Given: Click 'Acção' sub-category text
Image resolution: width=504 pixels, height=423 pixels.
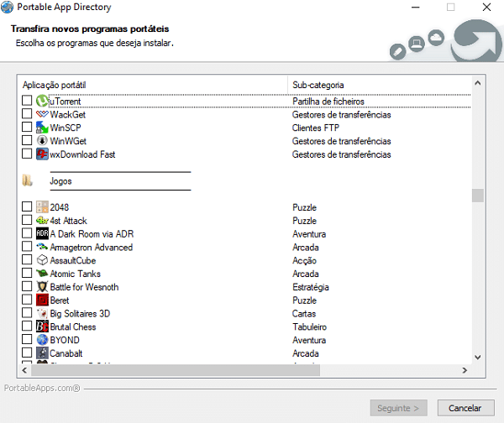Looking at the screenshot, I should coord(304,260).
